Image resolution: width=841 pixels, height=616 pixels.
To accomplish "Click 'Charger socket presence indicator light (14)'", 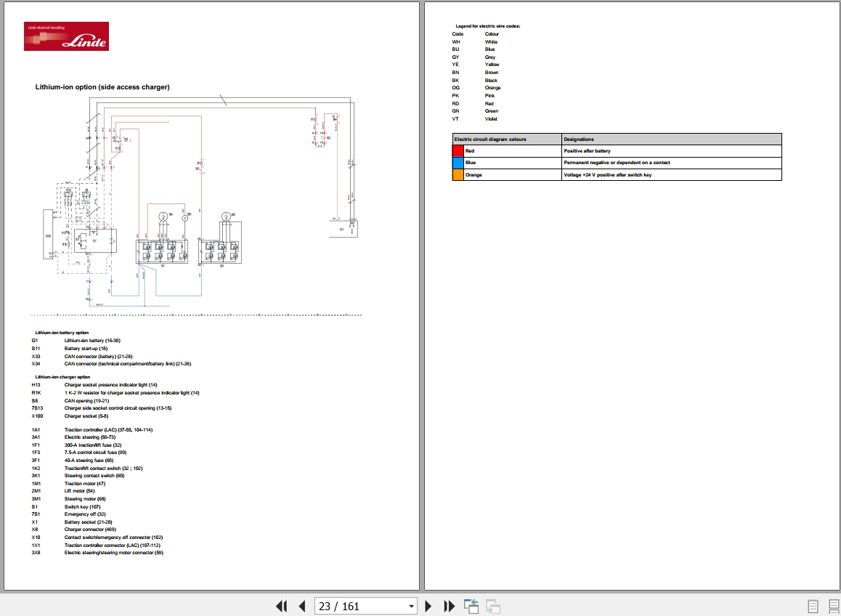I will pos(111,385).
